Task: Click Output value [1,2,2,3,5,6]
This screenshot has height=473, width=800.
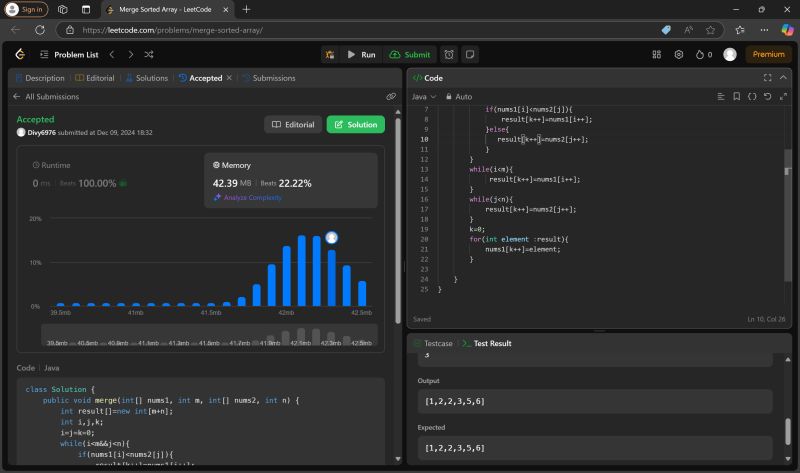Action: point(455,401)
